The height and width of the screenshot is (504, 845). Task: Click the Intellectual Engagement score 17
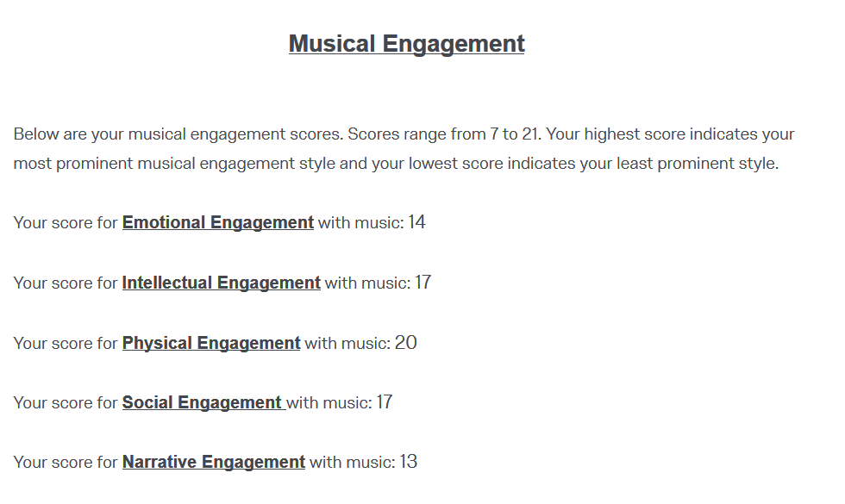pyautogui.click(x=422, y=283)
